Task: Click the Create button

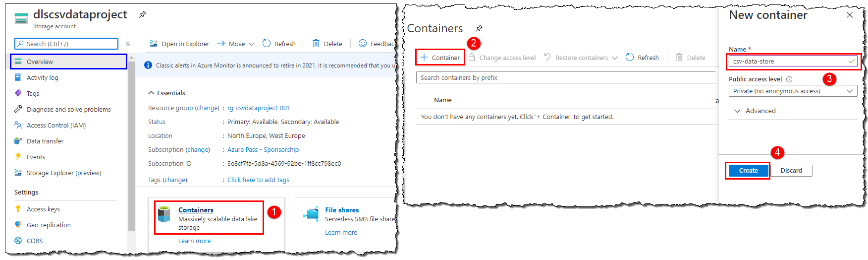Action: 748,171
